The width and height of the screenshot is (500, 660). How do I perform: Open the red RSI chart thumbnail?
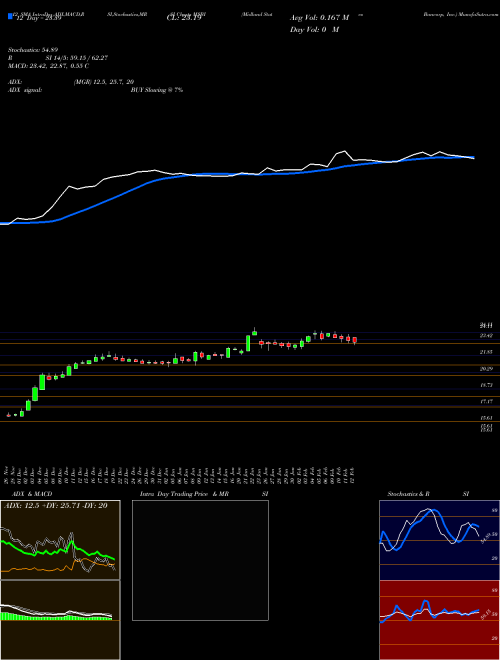(439, 620)
